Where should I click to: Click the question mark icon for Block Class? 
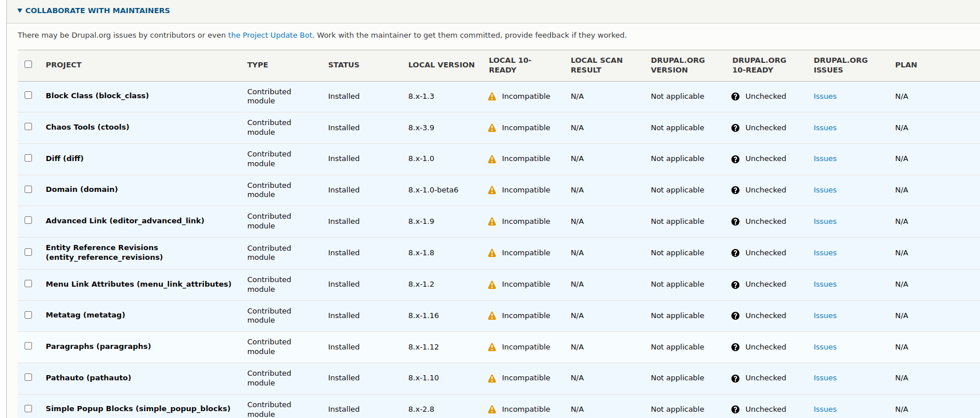point(735,97)
